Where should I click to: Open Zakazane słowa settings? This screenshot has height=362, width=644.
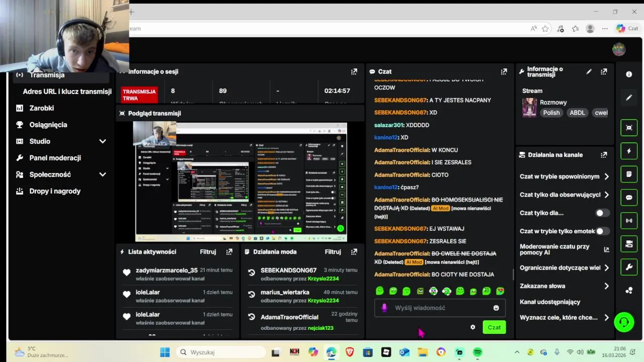pos(564,286)
